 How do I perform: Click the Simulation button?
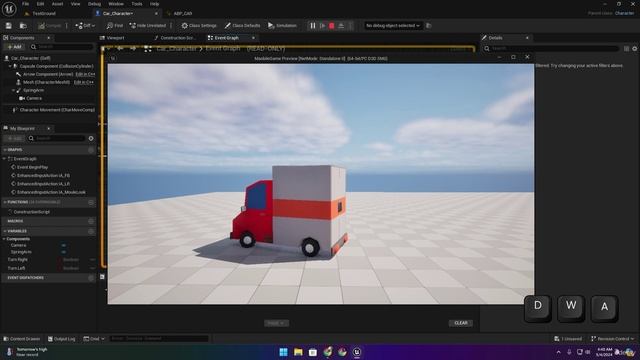click(282, 26)
